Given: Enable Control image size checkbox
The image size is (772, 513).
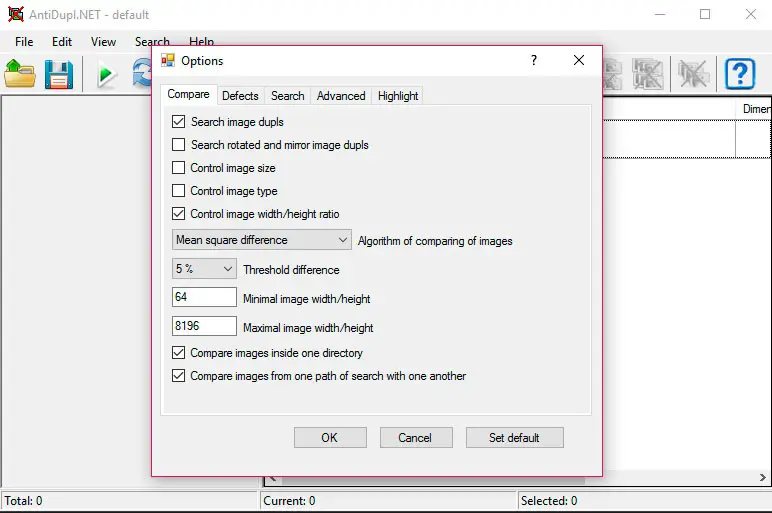Looking at the screenshot, I should [178, 168].
